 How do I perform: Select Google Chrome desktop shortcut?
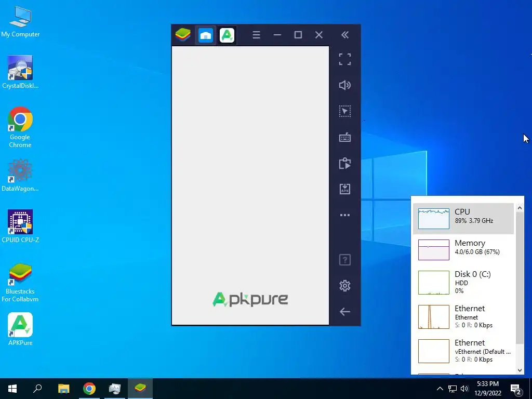pos(20,128)
